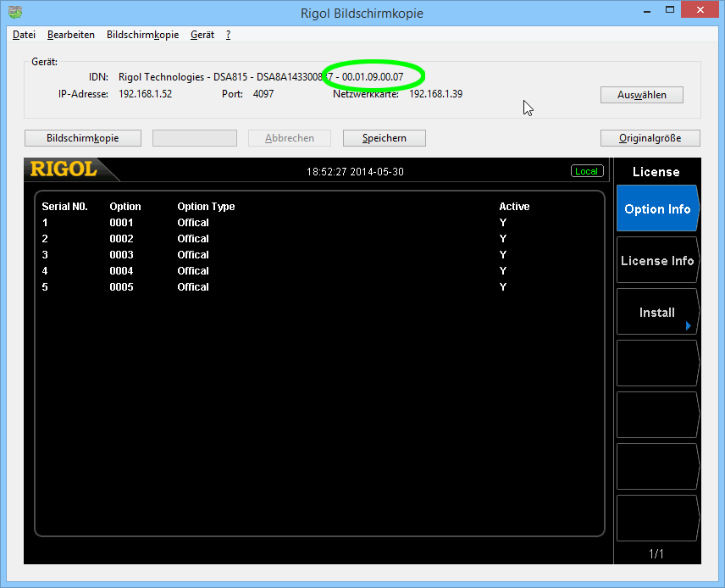Viewport: 725px width, 588px height.
Task: Click option 0004 in the table
Action: (121, 270)
